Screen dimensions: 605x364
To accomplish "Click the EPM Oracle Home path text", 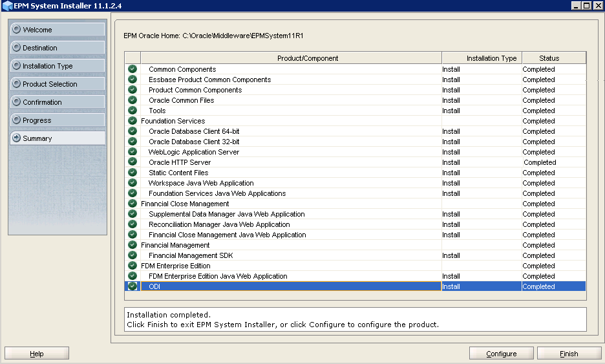I will [213, 36].
